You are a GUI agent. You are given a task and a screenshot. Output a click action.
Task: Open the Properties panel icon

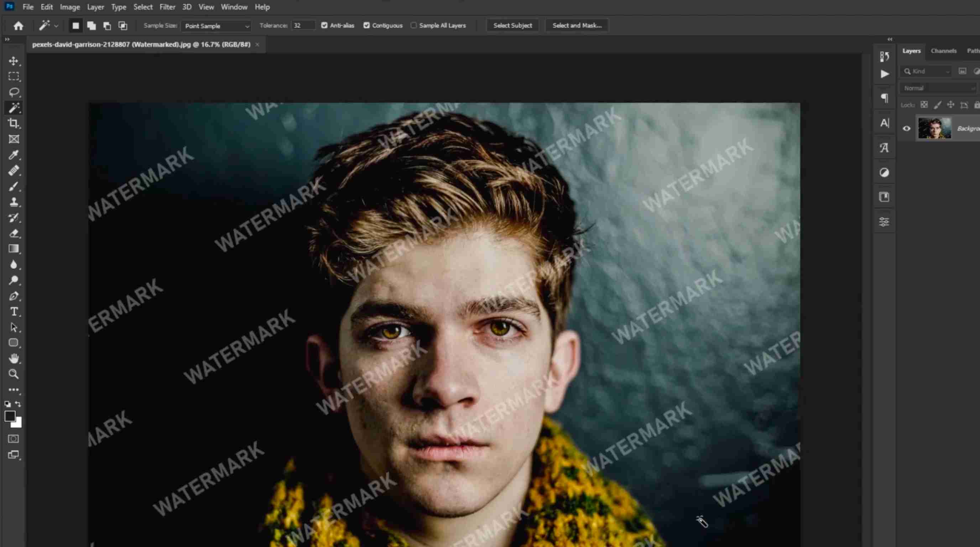885,222
